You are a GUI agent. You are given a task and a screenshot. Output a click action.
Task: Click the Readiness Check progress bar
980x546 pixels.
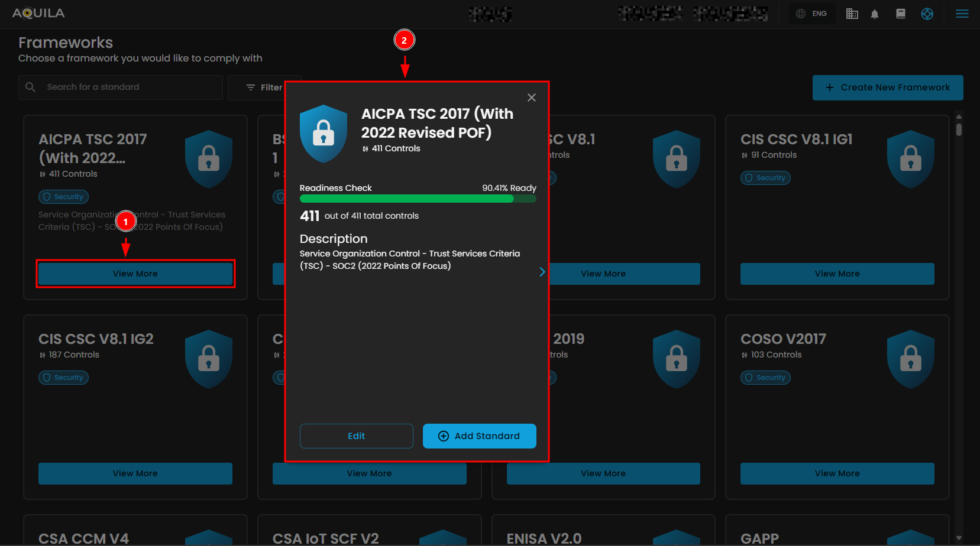(x=418, y=199)
